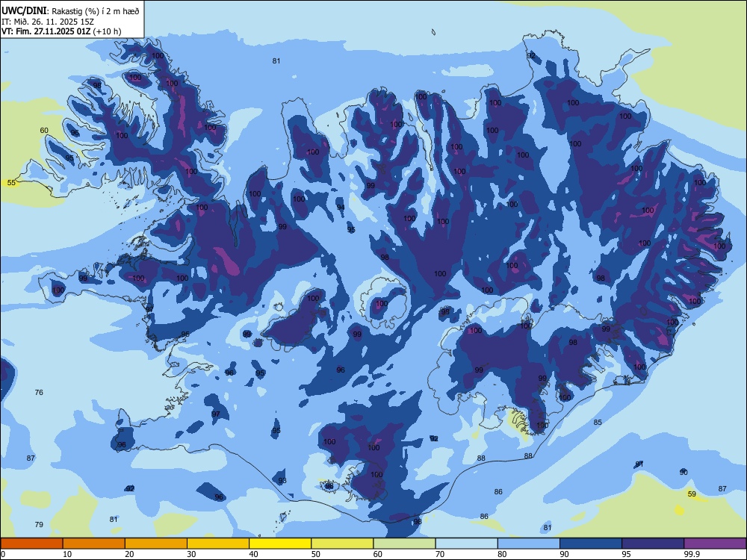Pick the 95–99.9 indigo legend swatch
The width and height of the screenshot is (747, 560).
(x=653, y=544)
